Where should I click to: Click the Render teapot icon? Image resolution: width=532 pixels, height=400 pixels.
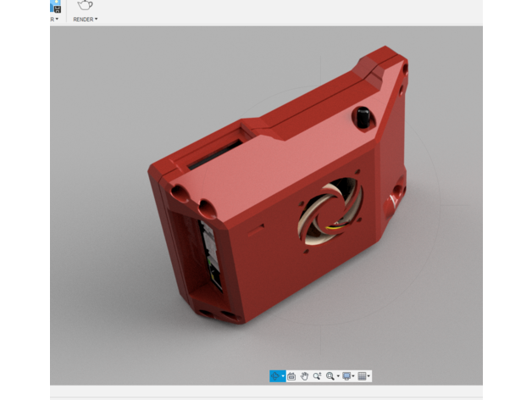(85, 7)
